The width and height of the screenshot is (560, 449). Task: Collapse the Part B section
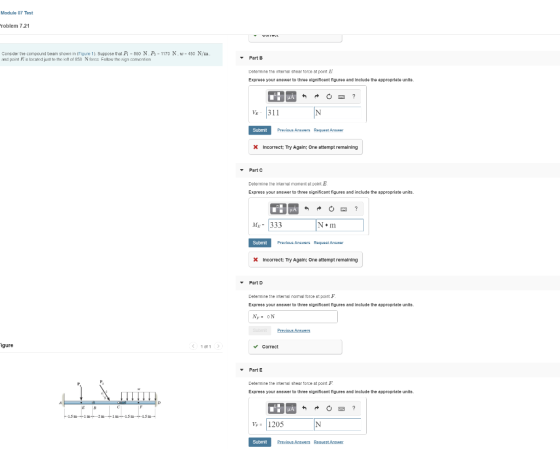(242, 58)
